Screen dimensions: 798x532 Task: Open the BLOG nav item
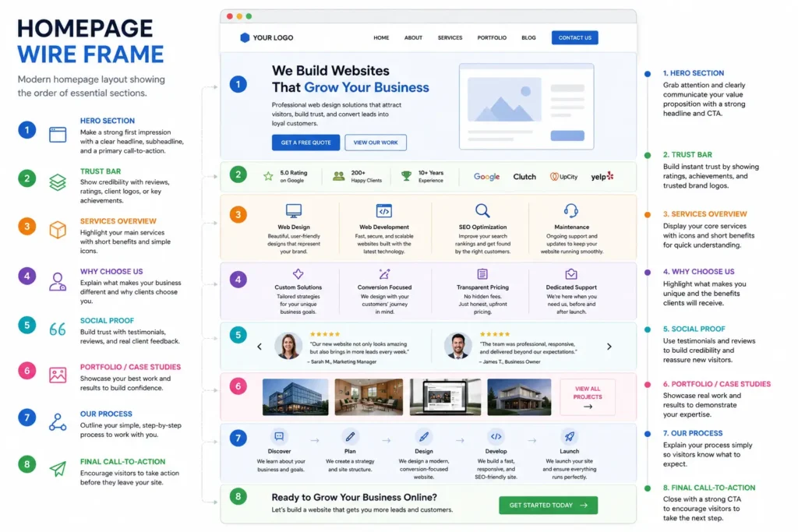(x=528, y=37)
